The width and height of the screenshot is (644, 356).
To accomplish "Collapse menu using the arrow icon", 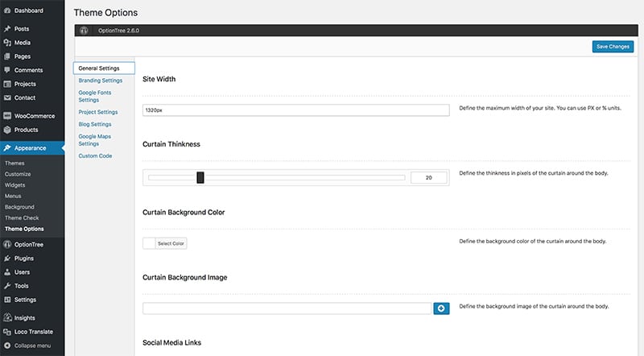I will pyautogui.click(x=7, y=346).
